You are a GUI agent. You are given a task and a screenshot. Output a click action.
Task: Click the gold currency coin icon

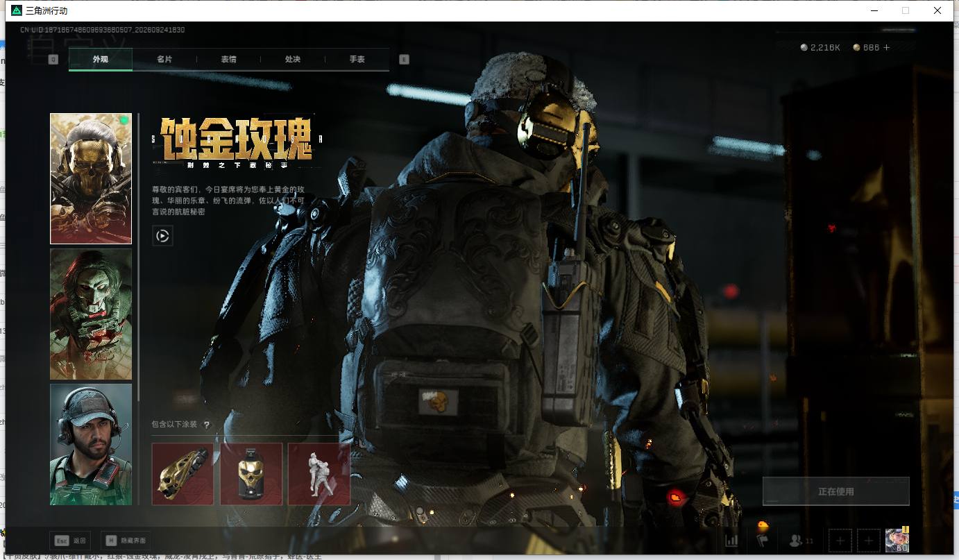pos(856,48)
